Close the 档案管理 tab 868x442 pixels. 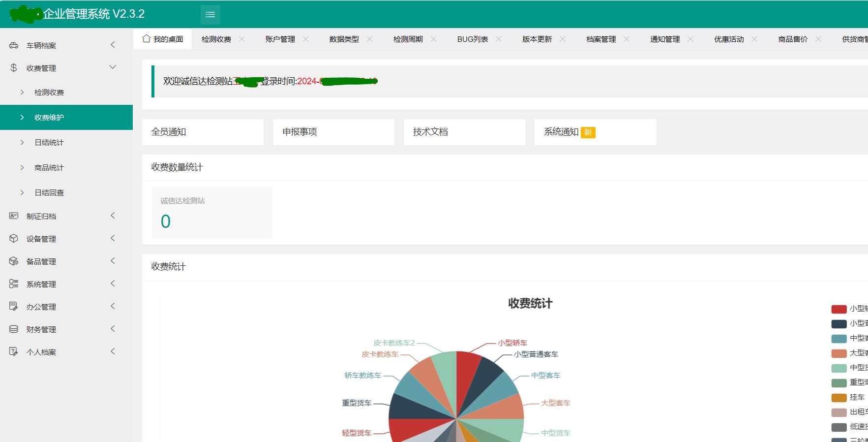626,39
